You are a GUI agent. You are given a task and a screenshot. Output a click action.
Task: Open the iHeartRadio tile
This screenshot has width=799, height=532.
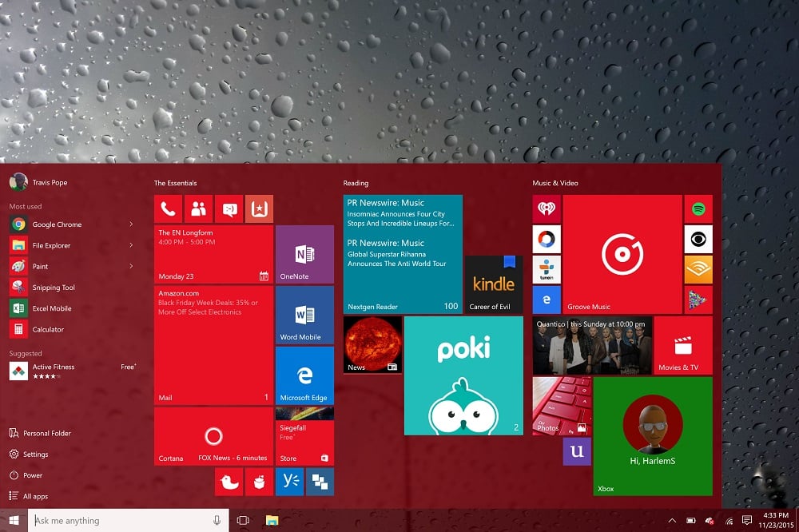pos(547,208)
